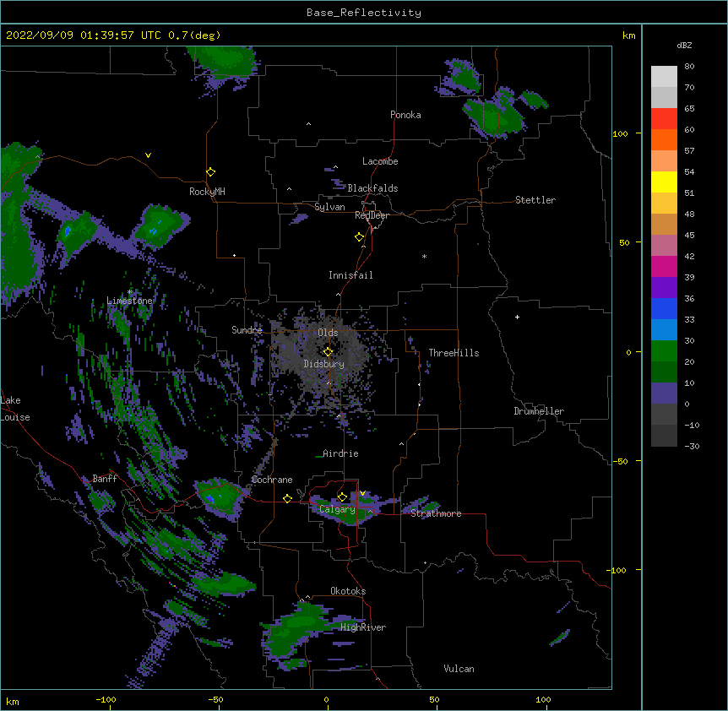Screen dimensions: 728x711
Task: Click the km unit label at top right
Action: pyautogui.click(x=628, y=35)
